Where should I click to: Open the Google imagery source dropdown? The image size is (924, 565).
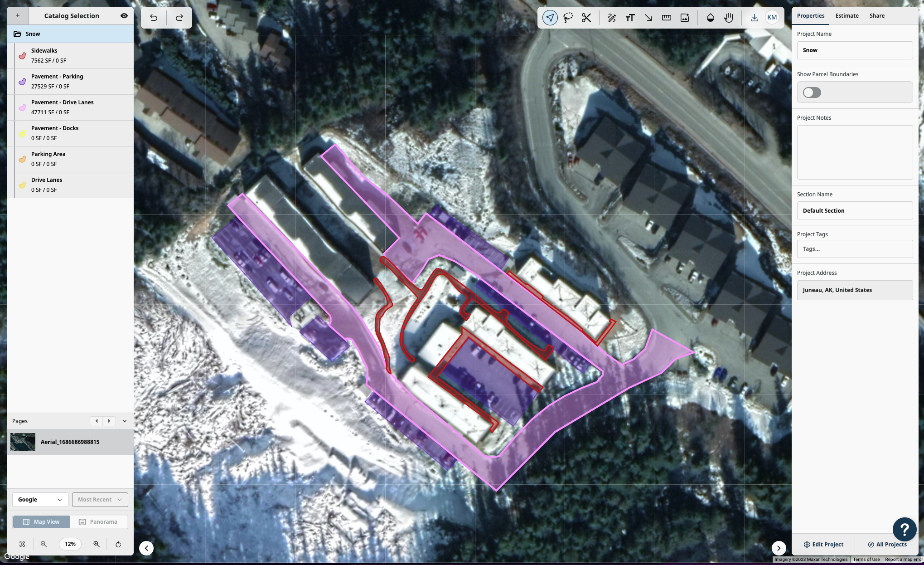tap(40, 500)
